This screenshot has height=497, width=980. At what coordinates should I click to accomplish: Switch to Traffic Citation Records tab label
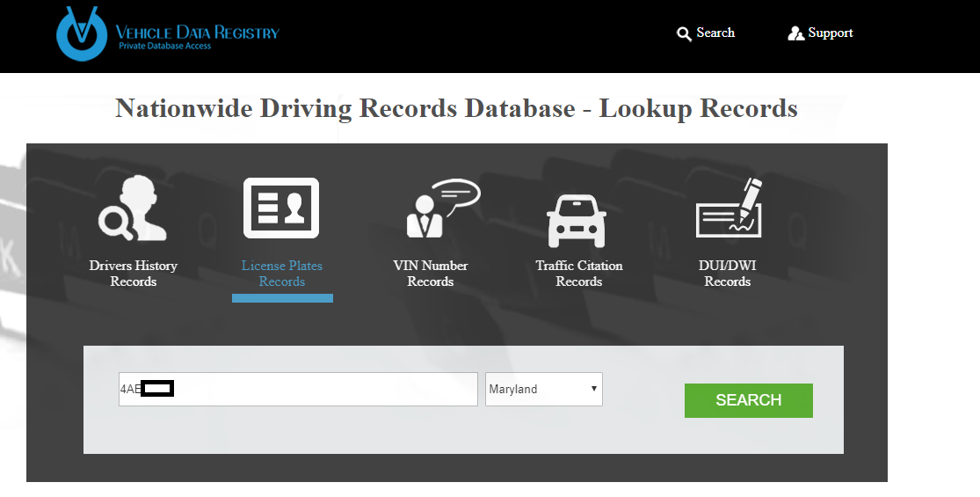tap(578, 274)
